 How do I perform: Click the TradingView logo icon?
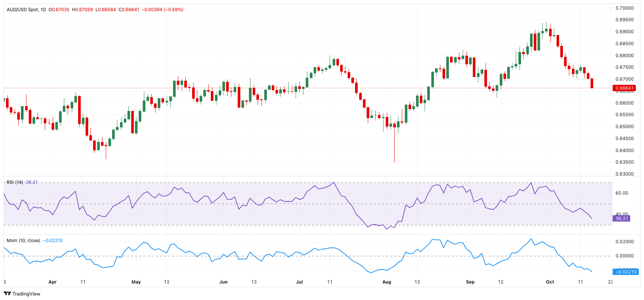click(7, 294)
